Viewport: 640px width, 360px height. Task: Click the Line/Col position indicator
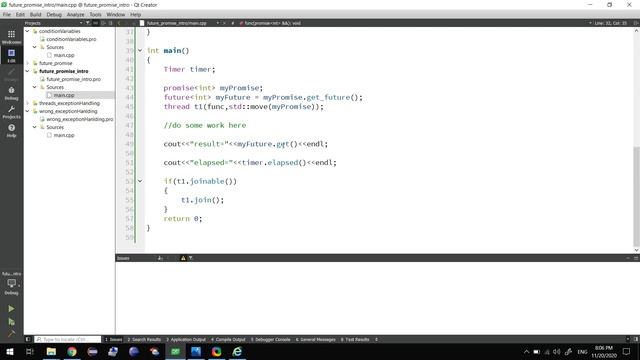tap(610, 23)
